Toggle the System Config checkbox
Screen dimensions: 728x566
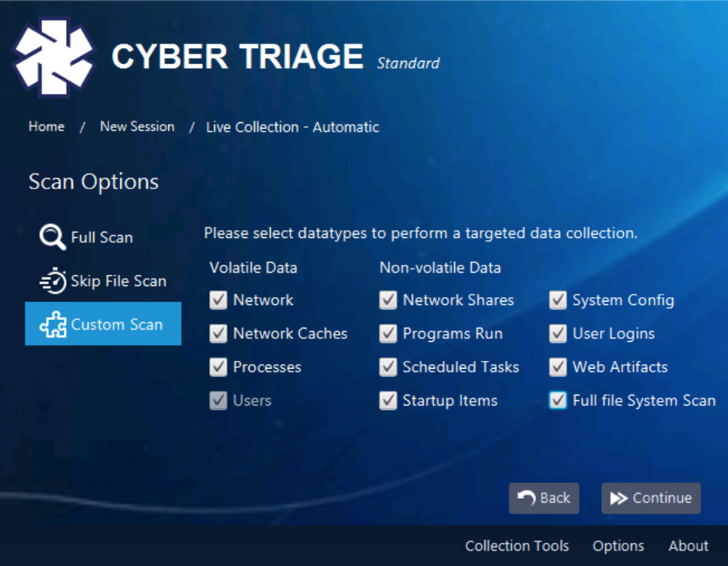[x=558, y=300]
